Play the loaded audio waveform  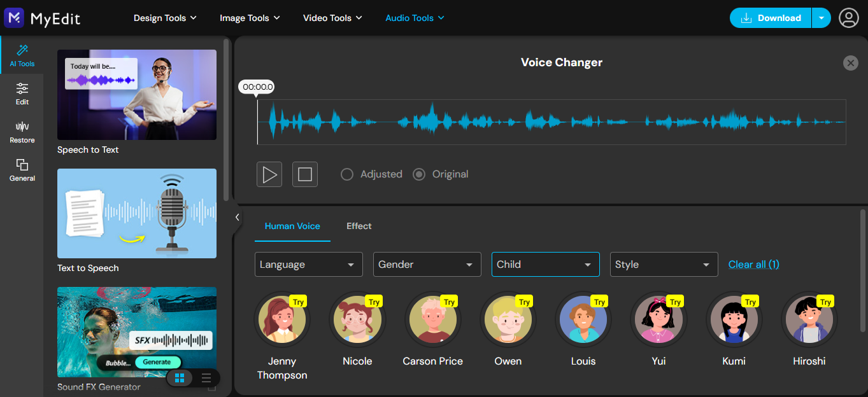pos(269,174)
